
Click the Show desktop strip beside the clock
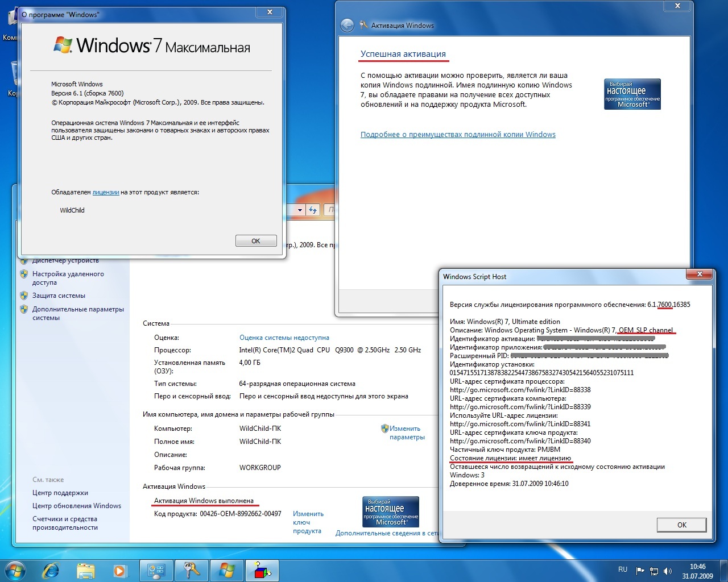[x=723, y=570]
